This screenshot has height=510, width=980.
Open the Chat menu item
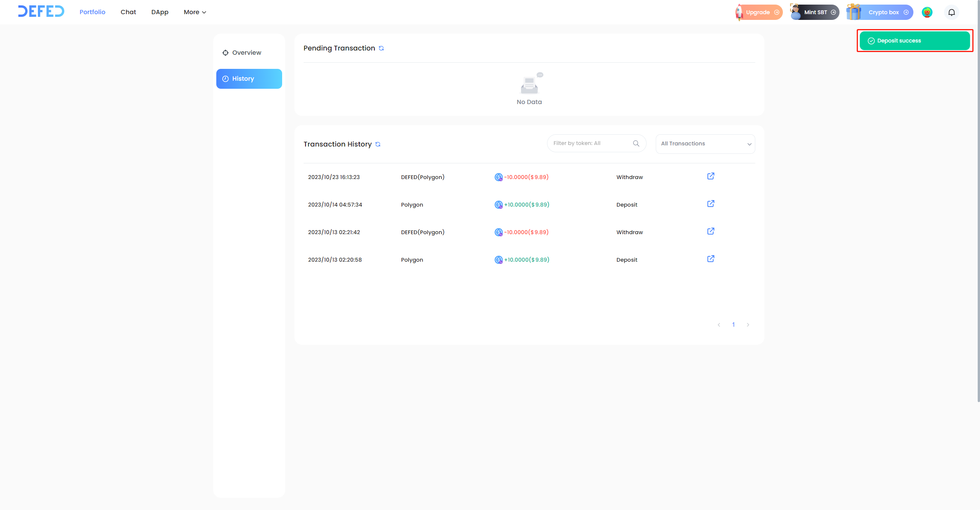tap(128, 12)
